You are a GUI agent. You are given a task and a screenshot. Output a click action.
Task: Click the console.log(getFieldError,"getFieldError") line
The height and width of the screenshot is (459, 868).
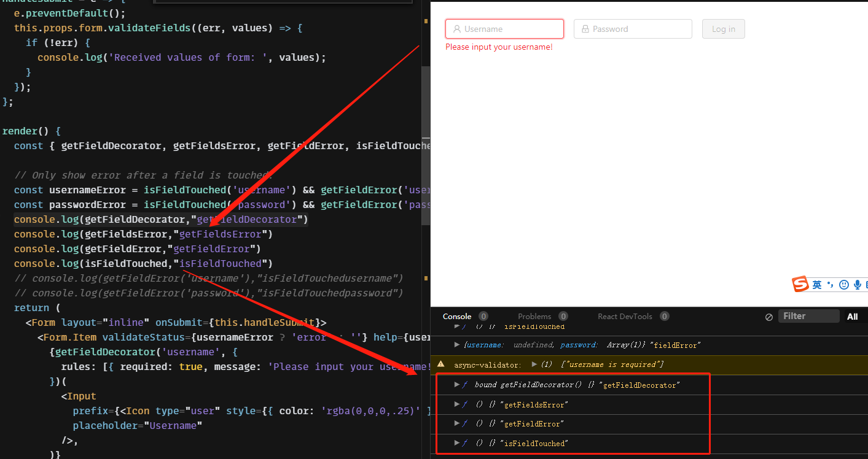point(138,249)
